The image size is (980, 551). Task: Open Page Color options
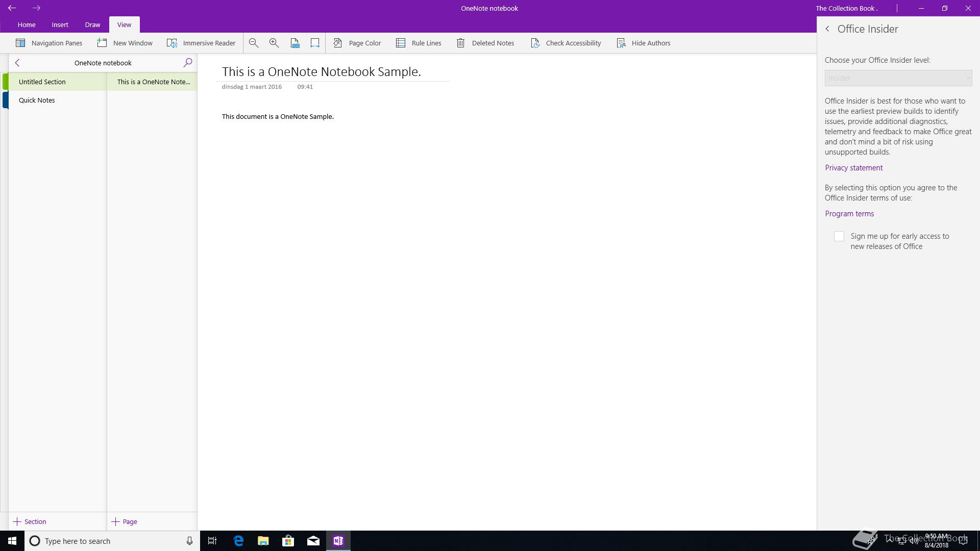pyautogui.click(x=357, y=43)
